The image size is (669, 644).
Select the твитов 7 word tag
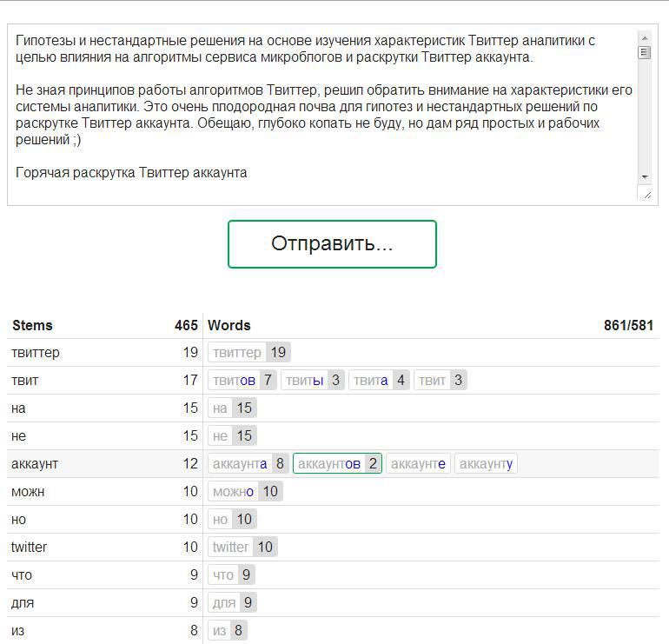[242, 381]
